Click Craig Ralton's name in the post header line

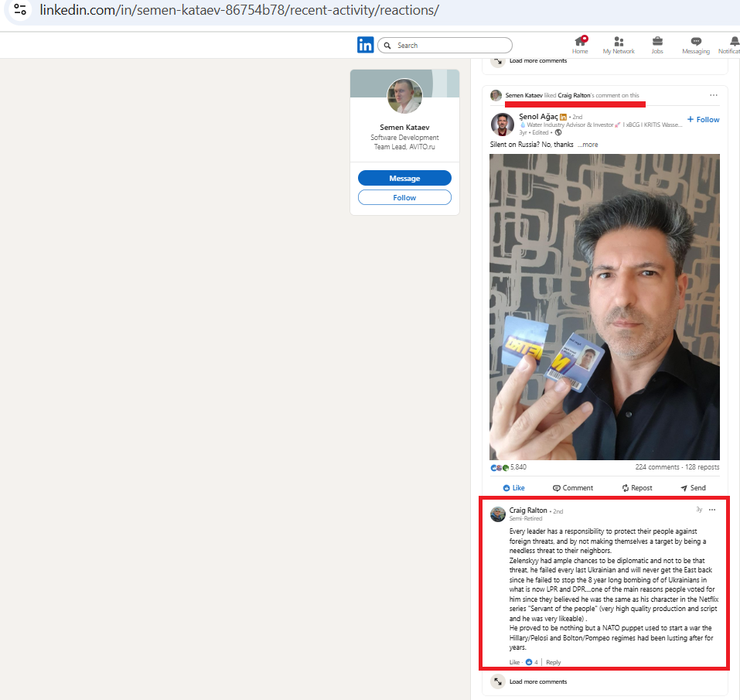(x=574, y=95)
